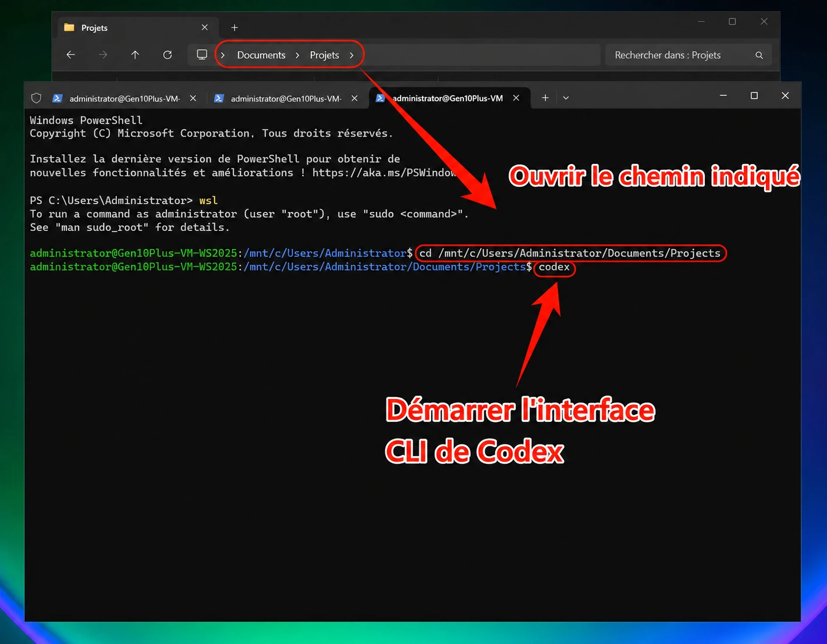The image size is (827, 644).
Task: Expand the chevron before Documents in the address bar
Action: tap(223, 55)
